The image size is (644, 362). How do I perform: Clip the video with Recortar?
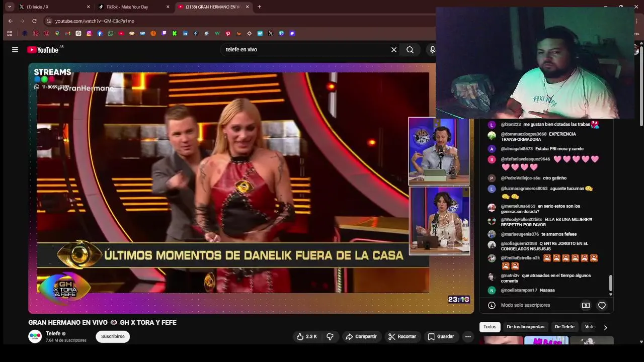point(402,337)
